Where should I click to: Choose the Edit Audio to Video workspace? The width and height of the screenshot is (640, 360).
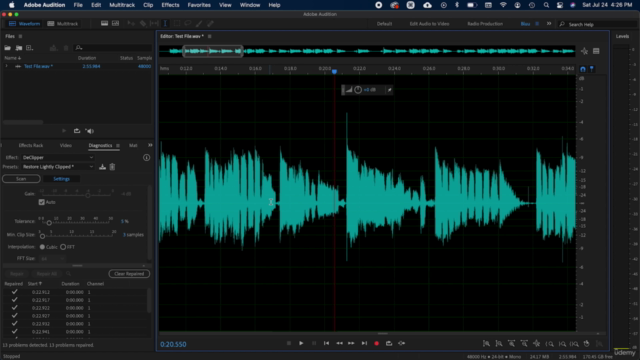[429, 24]
